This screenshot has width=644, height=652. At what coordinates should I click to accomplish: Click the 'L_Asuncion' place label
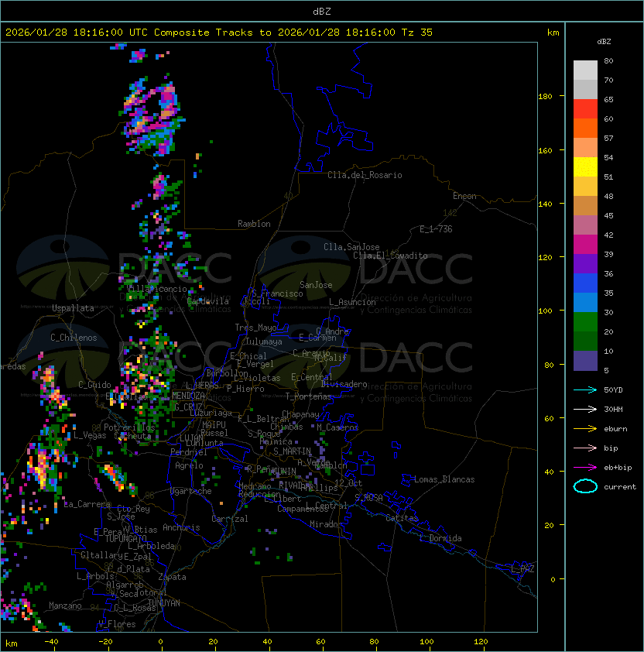click(x=352, y=302)
